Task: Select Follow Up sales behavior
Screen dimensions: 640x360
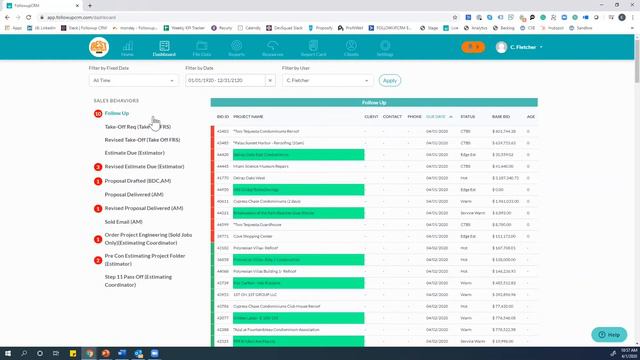Action: point(117,113)
